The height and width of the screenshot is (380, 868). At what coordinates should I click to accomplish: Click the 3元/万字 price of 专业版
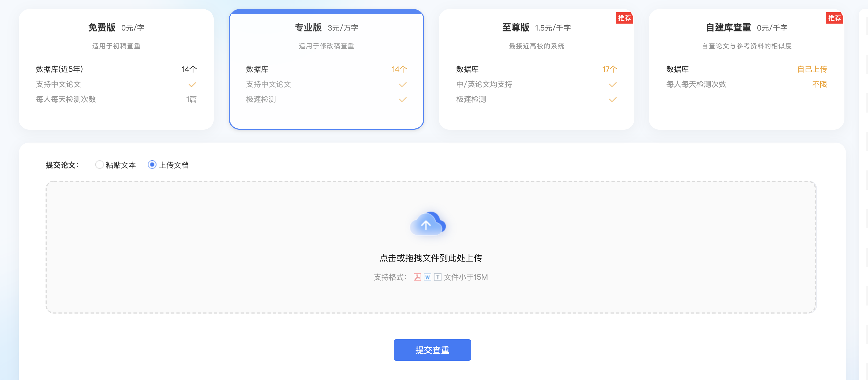click(343, 28)
